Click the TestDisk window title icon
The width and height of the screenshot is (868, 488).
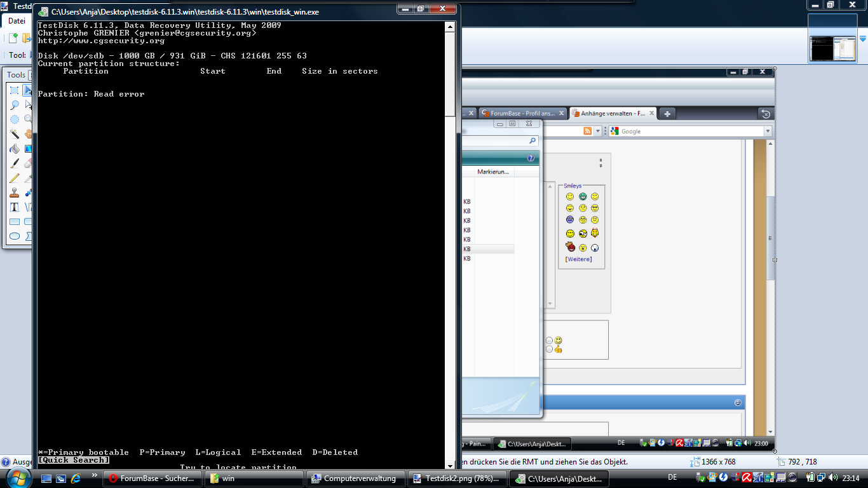tap(43, 11)
